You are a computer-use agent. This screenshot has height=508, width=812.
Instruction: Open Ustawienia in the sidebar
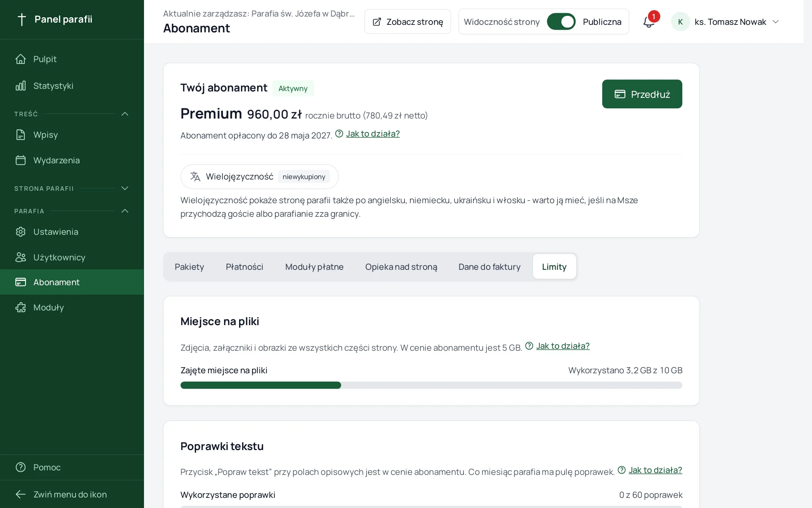72,232
